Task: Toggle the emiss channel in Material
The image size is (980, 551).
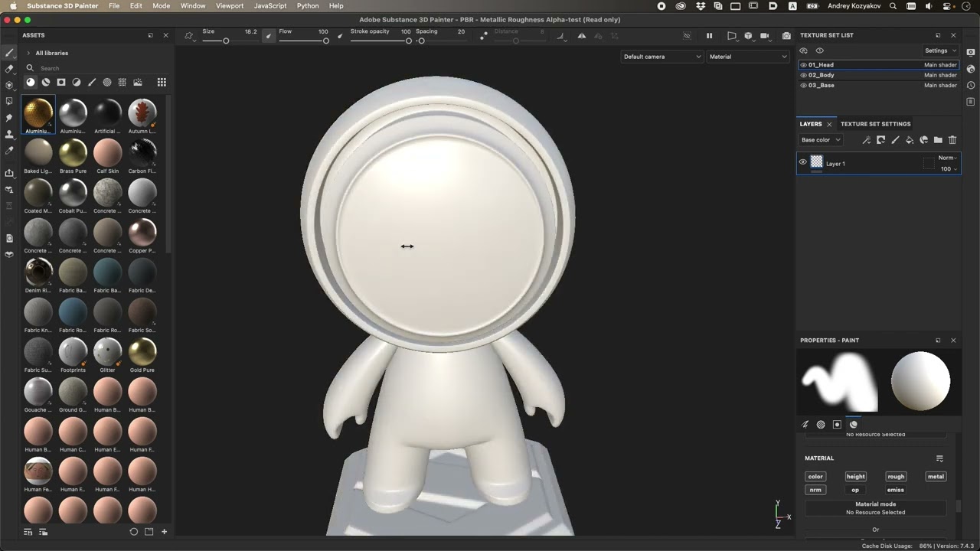Action: 896,490
